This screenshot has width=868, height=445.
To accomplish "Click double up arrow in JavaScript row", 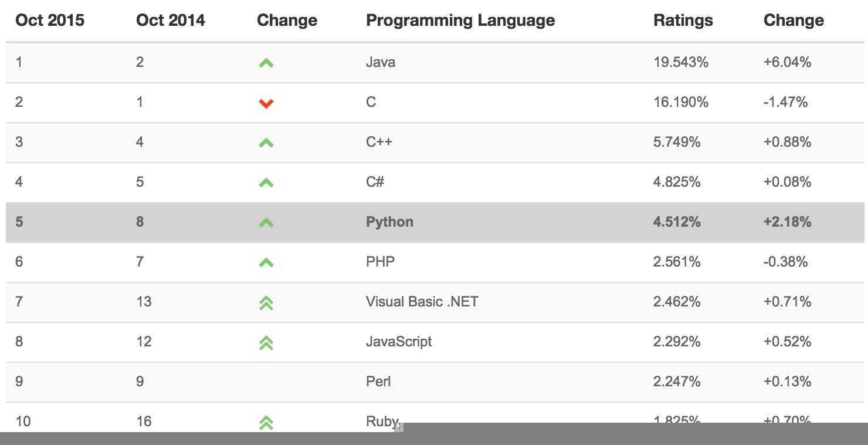I will (x=266, y=343).
